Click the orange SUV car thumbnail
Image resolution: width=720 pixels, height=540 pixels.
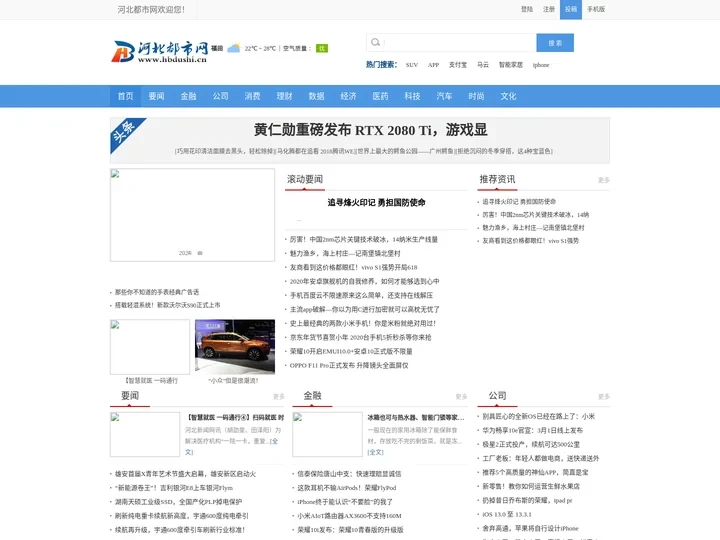click(x=235, y=347)
